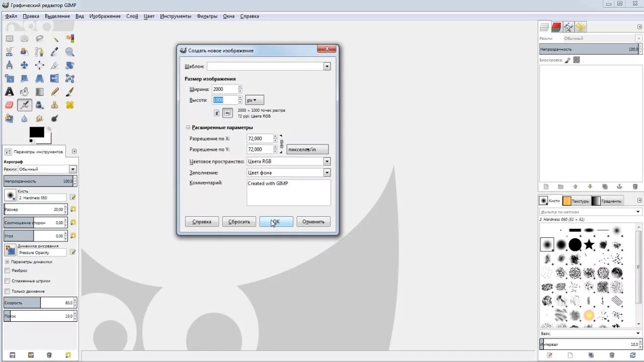The height and width of the screenshot is (362, 644).
Task: Toggle the resolution chain link
Action: [x=282, y=144]
